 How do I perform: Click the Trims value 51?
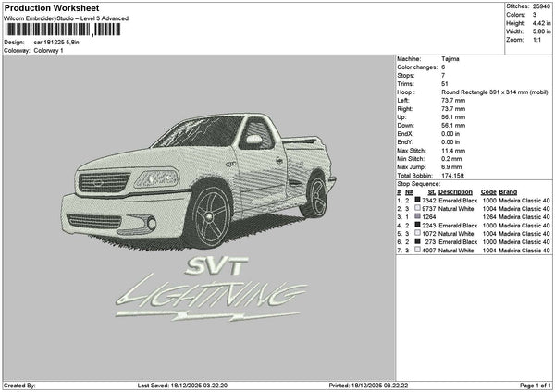tap(445, 84)
